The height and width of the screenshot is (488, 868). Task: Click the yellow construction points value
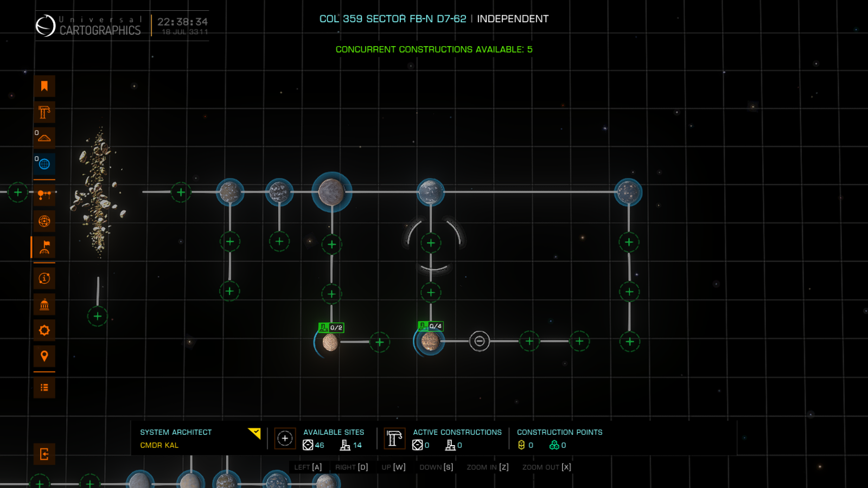(526, 445)
